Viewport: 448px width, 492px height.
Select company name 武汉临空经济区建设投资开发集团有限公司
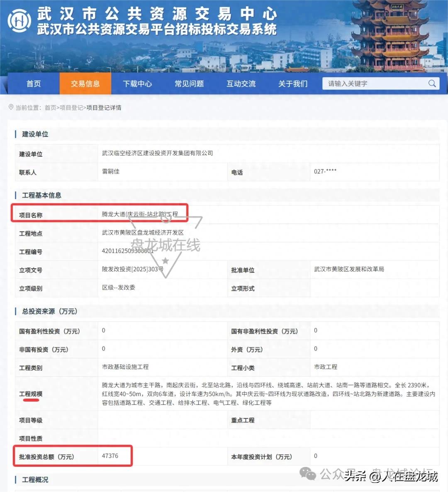click(x=158, y=153)
